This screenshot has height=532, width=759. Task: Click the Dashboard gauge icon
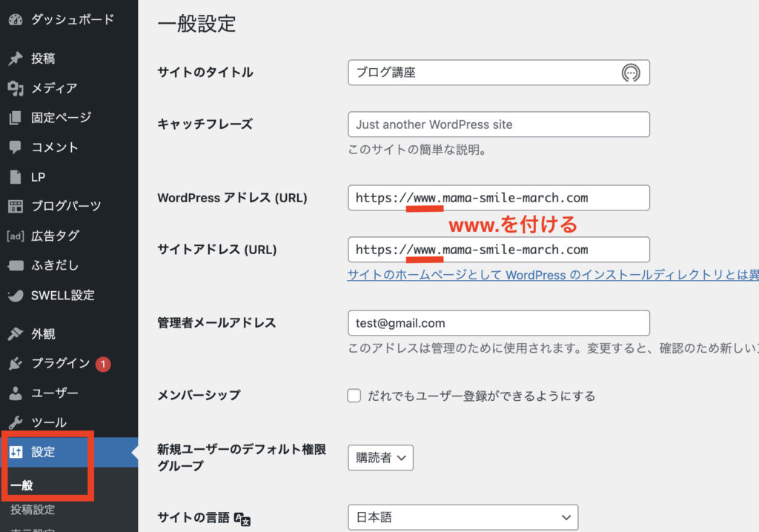point(16,20)
